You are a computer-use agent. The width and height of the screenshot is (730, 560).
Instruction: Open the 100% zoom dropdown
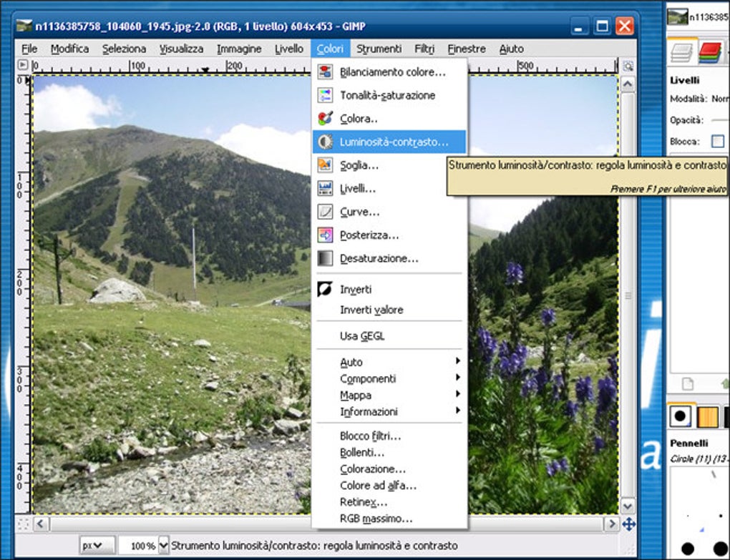click(x=164, y=545)
